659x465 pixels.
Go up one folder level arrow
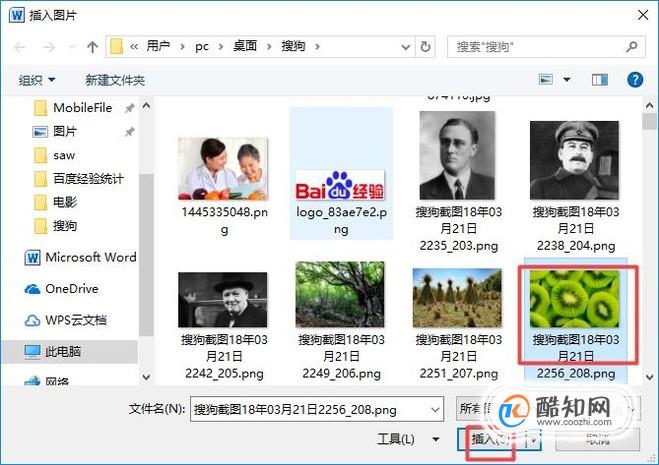[92, 47]
